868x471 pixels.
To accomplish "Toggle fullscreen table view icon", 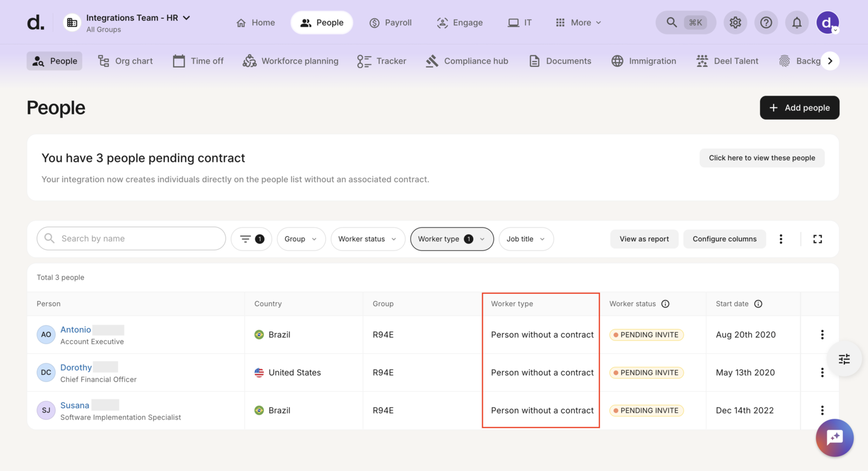I will (818, 239).
